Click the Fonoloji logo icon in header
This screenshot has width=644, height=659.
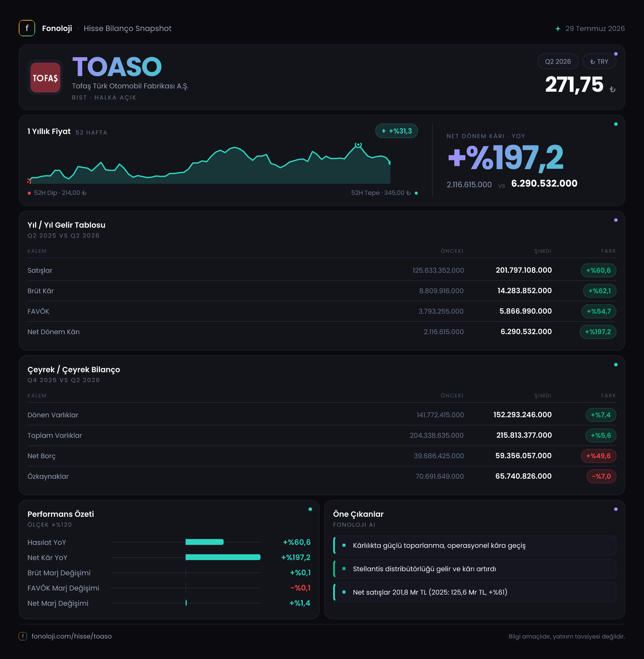point(27,28)
